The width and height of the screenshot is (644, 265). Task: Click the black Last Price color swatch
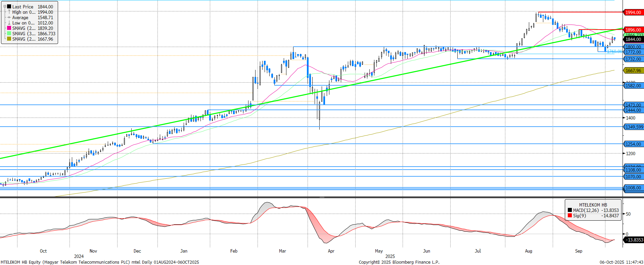pos(9,7)
